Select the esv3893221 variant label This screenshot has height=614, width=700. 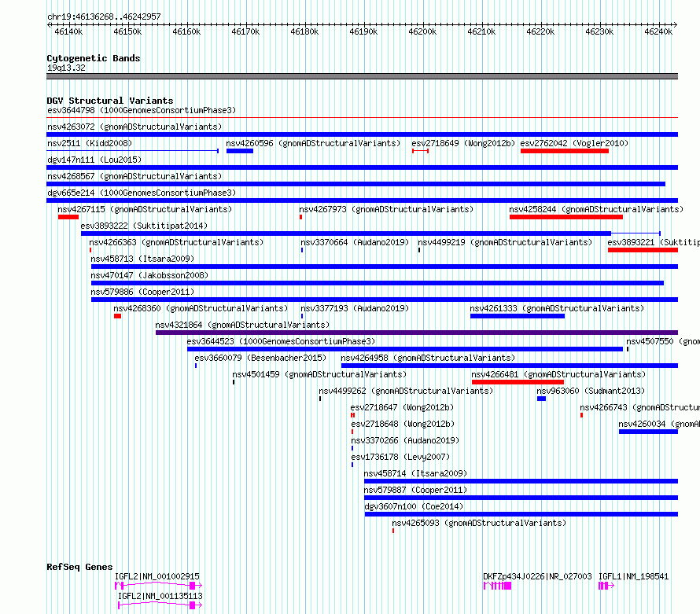[654, 242]
